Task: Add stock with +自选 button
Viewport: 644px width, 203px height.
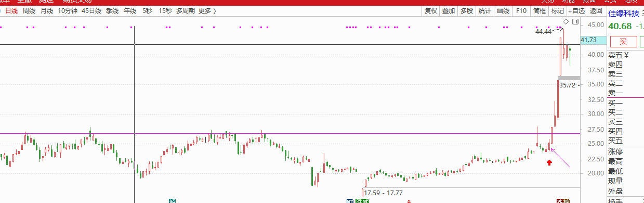Action: [x=576, y=10]
